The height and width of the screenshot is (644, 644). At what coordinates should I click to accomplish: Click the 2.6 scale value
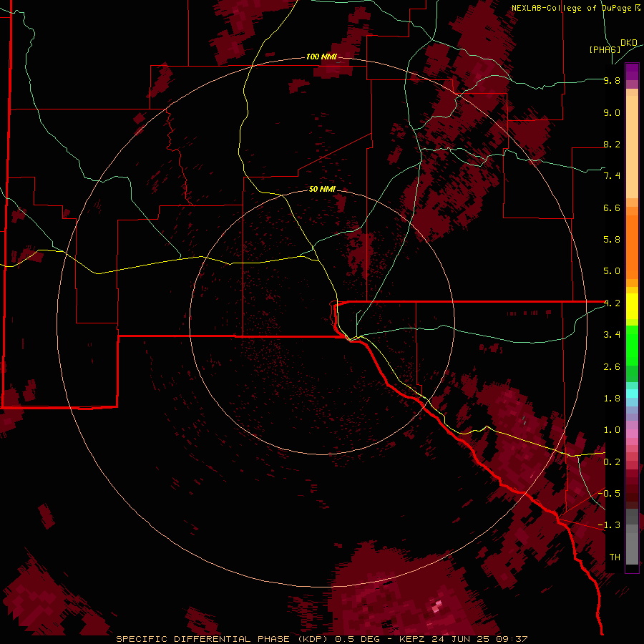[612, 366]
